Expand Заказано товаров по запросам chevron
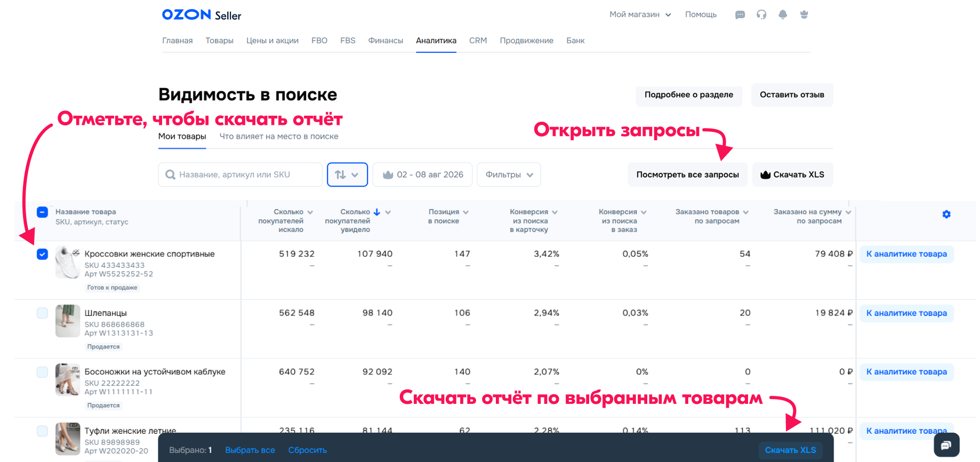 coord(745,212)
